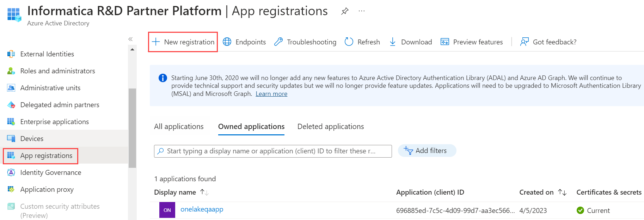
Task: Focus the display name filter search box
Action: (x=273, y=151)
